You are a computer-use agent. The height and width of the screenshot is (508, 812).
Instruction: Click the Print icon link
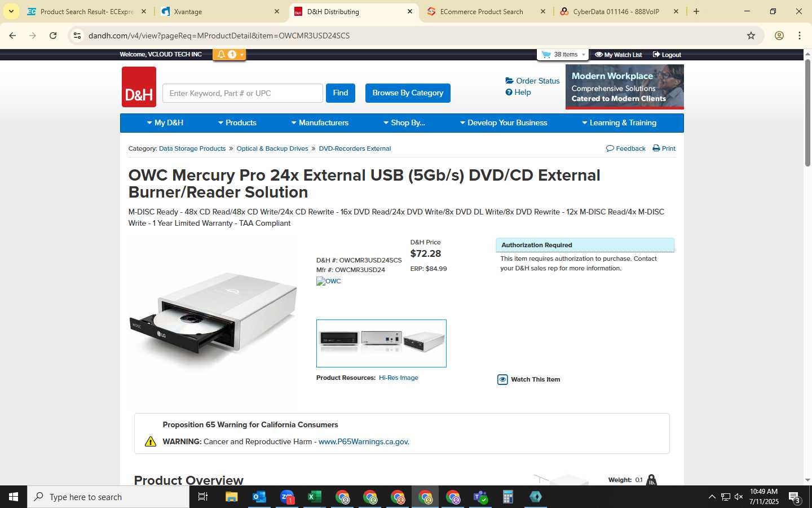pos(664,148)
